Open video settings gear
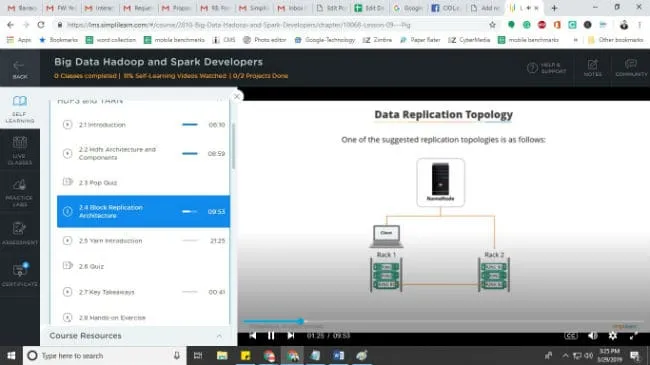 click(613, 336)
